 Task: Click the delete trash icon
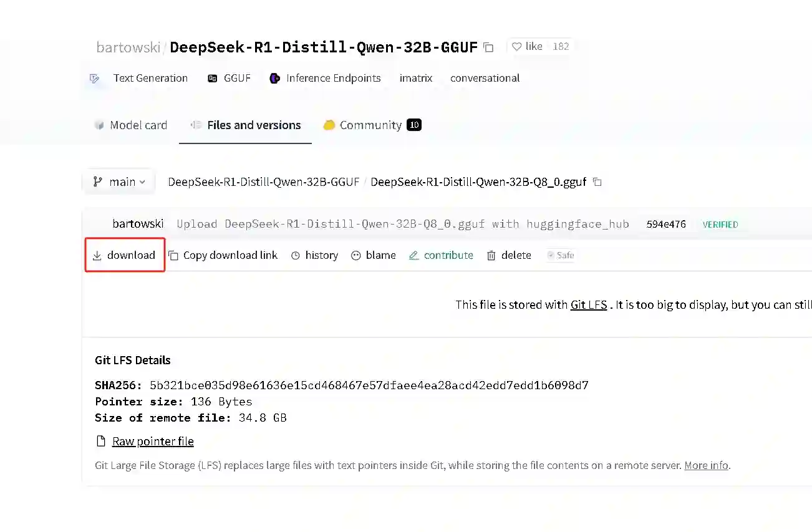(x=491, y=256)
